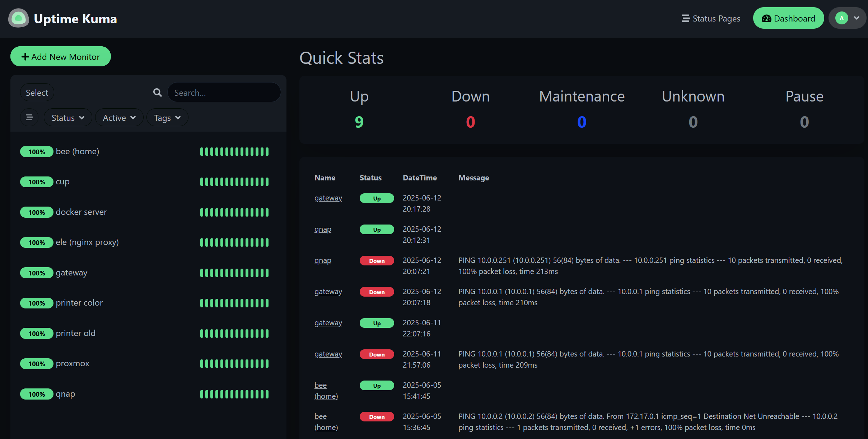Open the search magnifier icon
Image resolution: width=868 pixels, height=439 pixels.
coord(157,92)
